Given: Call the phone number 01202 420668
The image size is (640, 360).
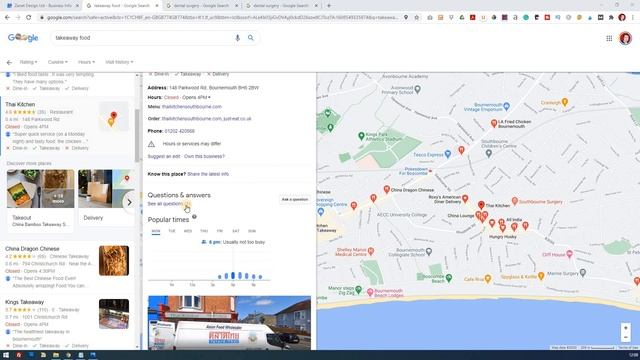Looking at the screenshot, I should tap(179, 131).
